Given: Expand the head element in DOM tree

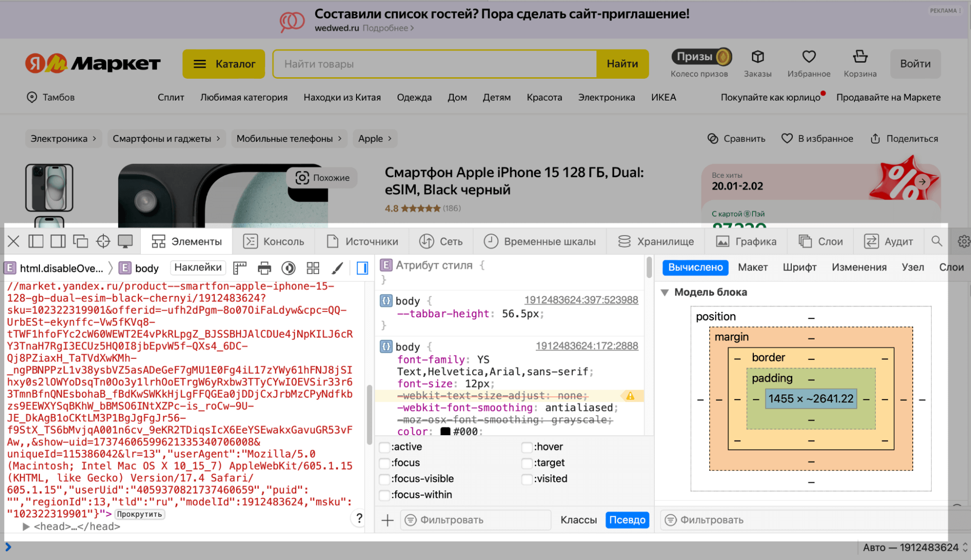Looking at the screenshot, I should click(x=26, y=527).
